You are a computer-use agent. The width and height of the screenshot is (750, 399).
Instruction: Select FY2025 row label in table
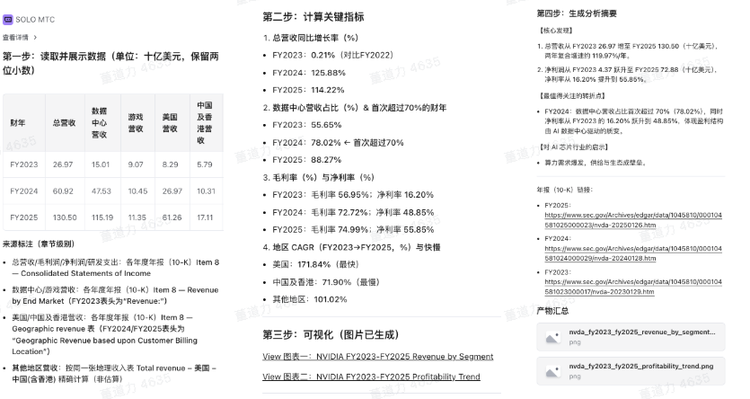24,217
